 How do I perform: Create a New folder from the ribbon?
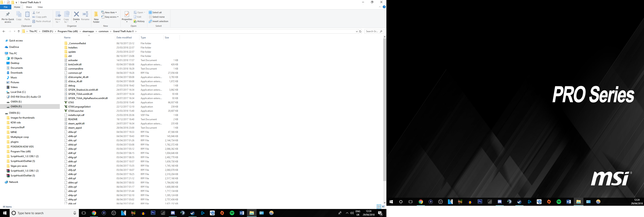point(96,17)
